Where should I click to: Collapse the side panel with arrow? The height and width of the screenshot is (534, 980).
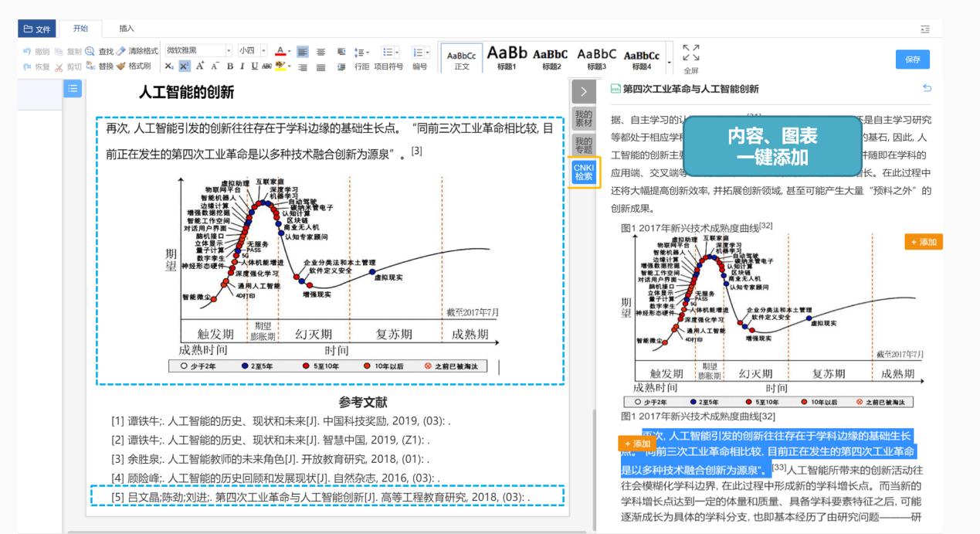pyautogui.click(x=582, y=91)
